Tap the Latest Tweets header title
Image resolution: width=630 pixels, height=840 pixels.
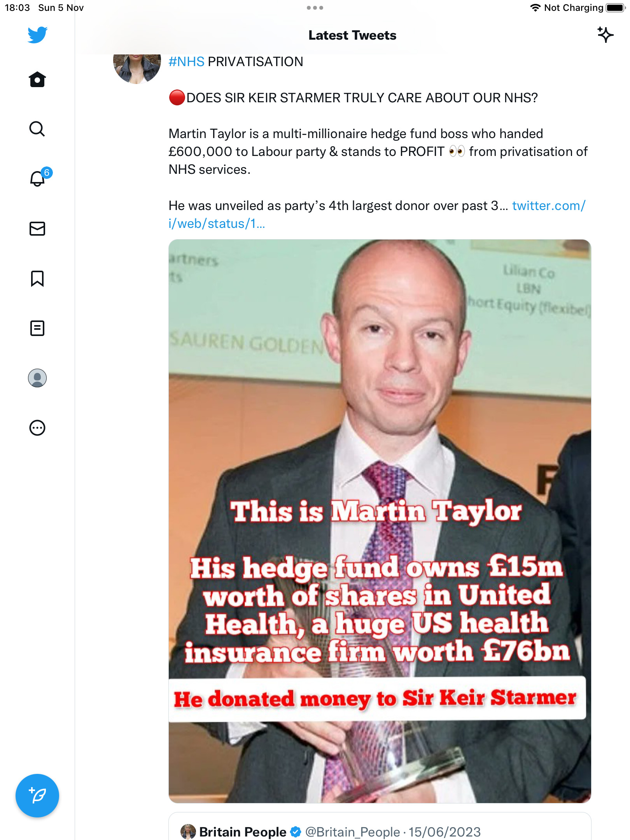(x=352, y=35)
